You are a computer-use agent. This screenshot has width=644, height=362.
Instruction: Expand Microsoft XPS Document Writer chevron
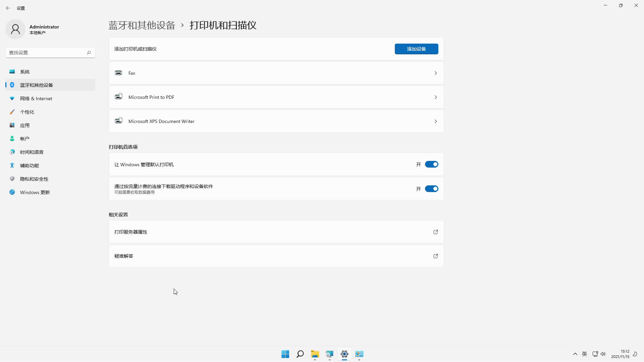point(436,121)
